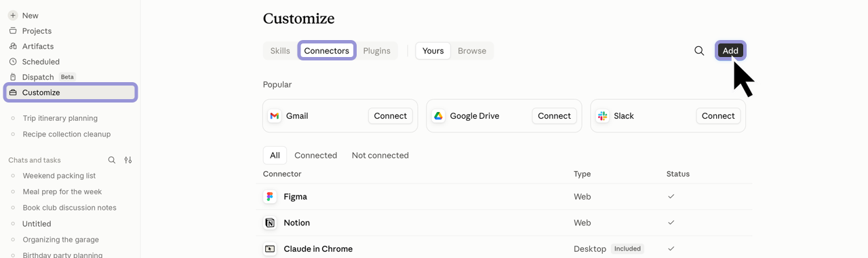This screenshot has height=258, width=868.
Task: Open chats and tasks filter icon
Action: tap(128, 160)
